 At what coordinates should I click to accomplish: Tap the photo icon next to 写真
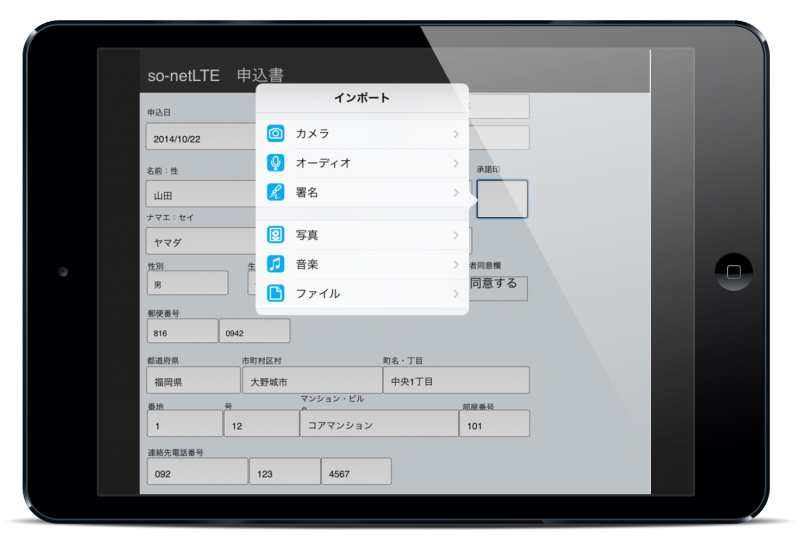(276, 235)
